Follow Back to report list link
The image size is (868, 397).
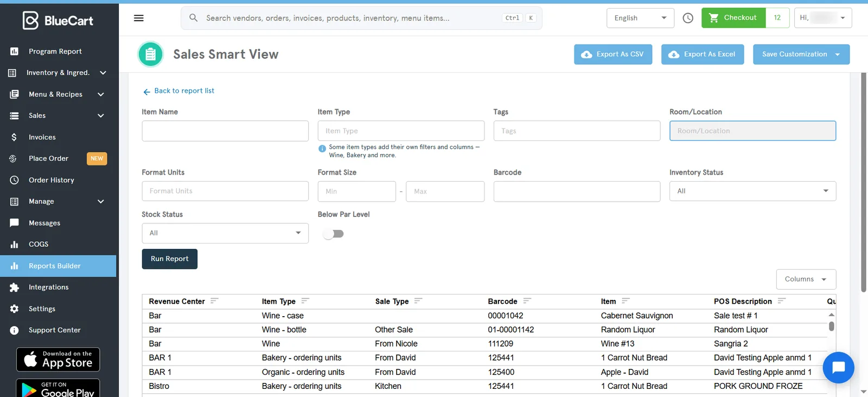pyautogui.click(x=178, y=91)
